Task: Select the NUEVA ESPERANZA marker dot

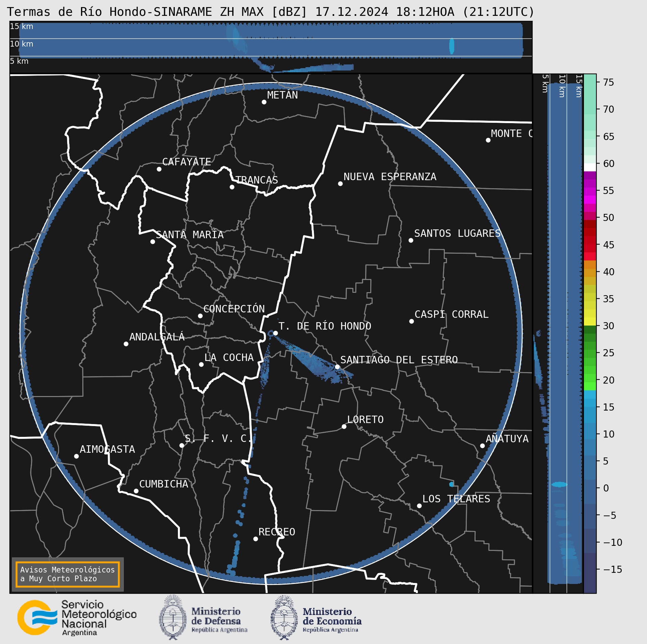Action: tap(340, 184)
